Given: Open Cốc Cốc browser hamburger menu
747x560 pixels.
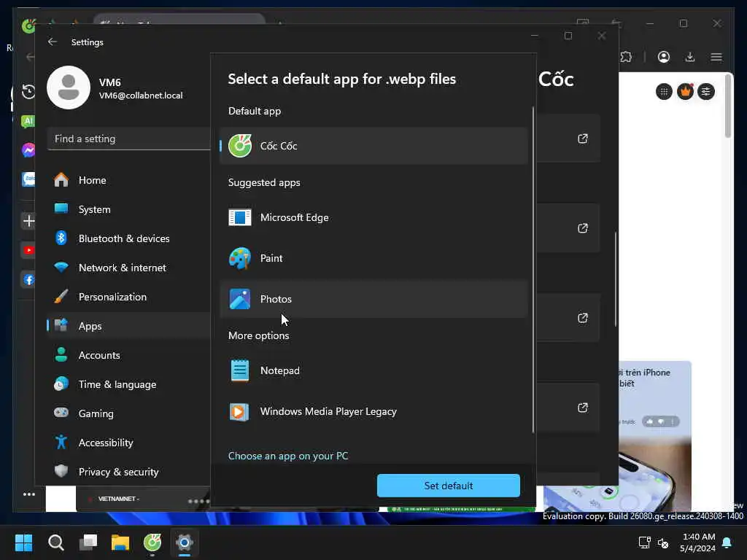Looking at the screenshot, I should click(716, 57).
